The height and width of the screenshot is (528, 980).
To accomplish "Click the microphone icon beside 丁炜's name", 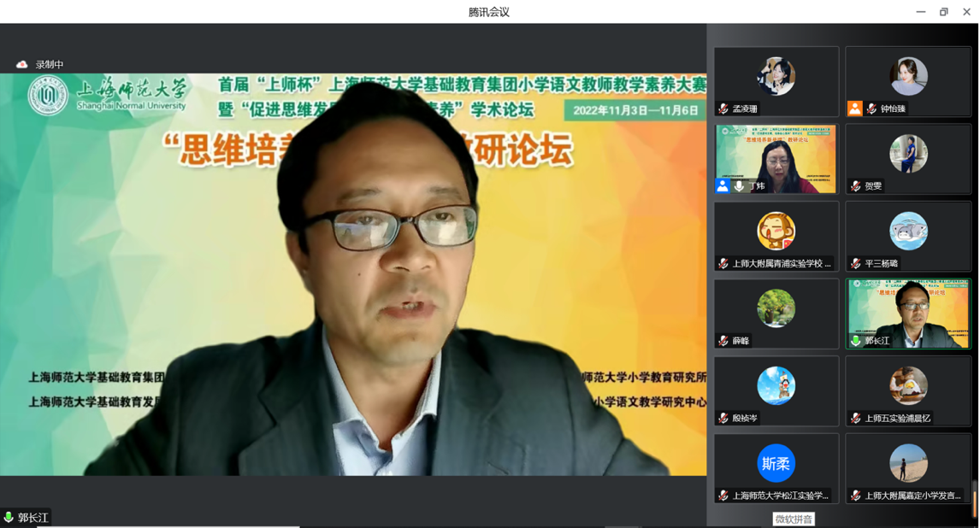I will click(739, 185).
